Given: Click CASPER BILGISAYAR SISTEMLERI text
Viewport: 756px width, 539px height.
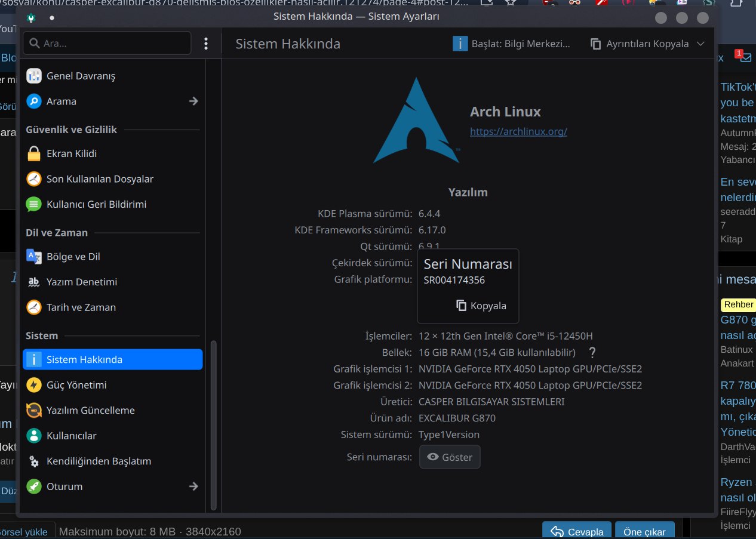Looking at the screenshot, I should pos(491,402).
